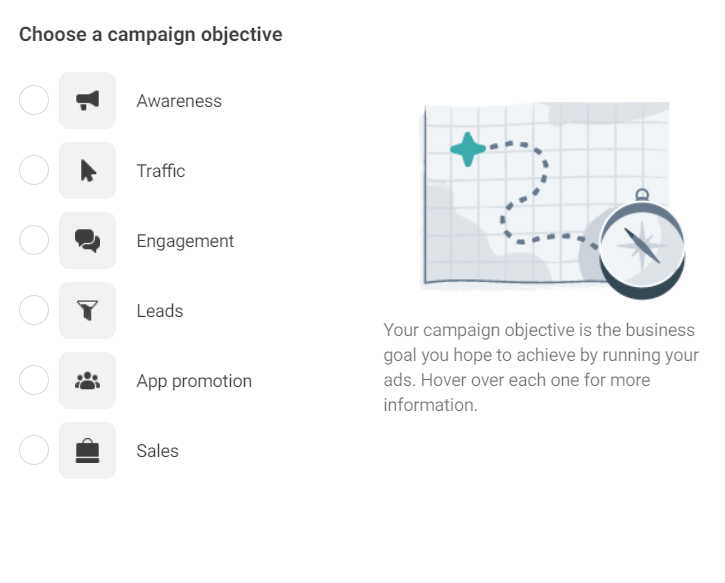Viewport: 725px width, 583px height.
Task: Click the funnel Leads icon
Action: click(x=88, y=311)
